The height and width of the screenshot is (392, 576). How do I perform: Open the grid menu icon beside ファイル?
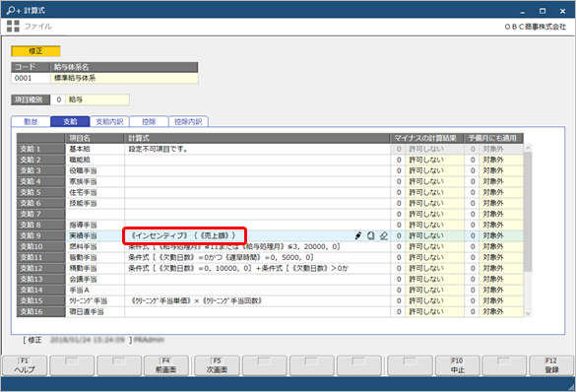(x=13, y=26)
